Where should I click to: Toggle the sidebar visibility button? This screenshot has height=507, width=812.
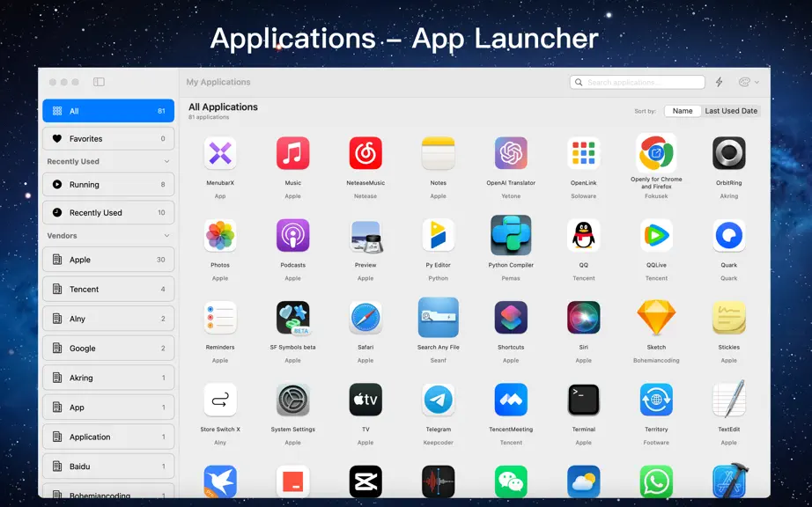[x=99, y=82]
